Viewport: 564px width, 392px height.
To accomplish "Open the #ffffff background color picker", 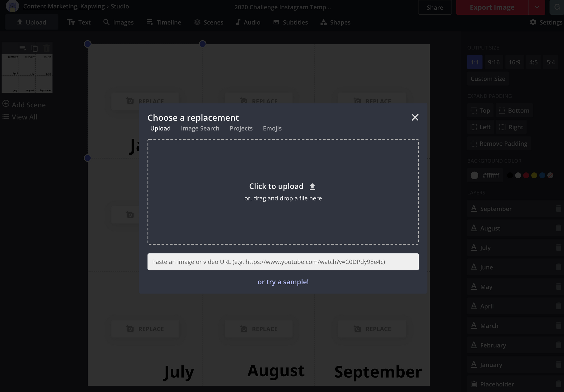I will tap(485, 175).
